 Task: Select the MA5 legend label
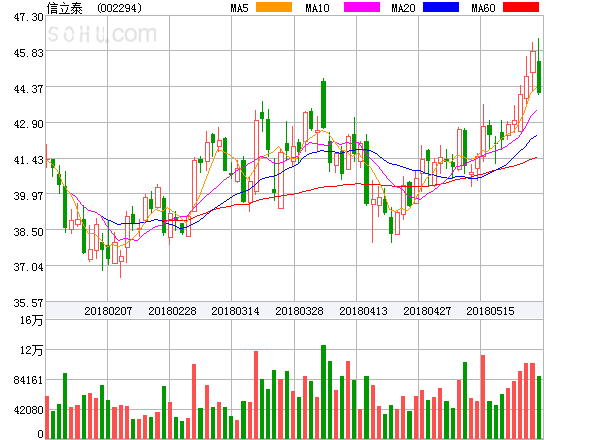[x=239, y=8]
